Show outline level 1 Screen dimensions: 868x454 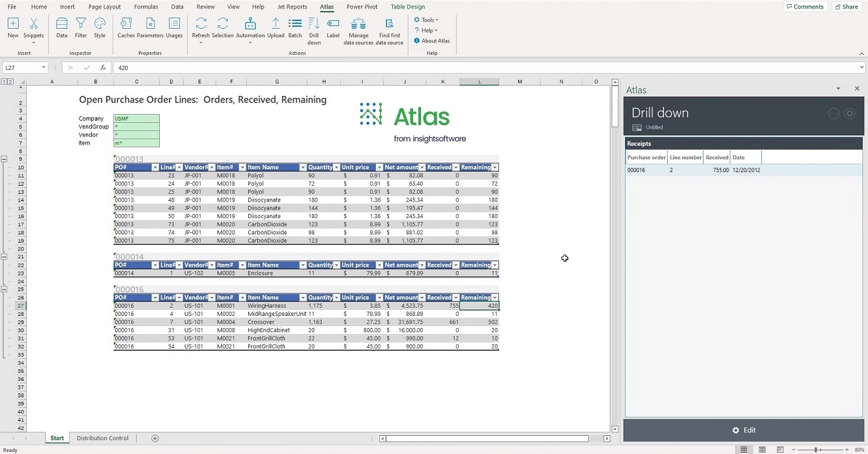(x=4, y=82)
